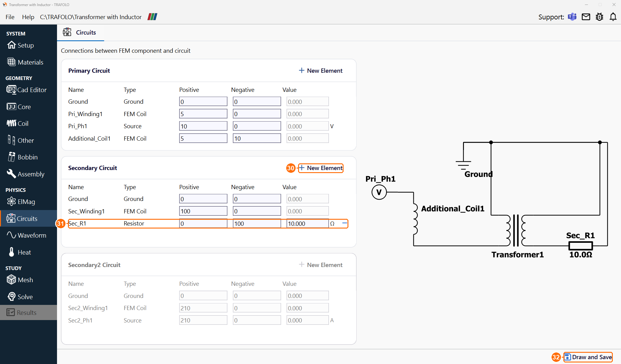Click the Sec_R1 name text
Viewport: 621px width, 364px height.
[77, 223]
